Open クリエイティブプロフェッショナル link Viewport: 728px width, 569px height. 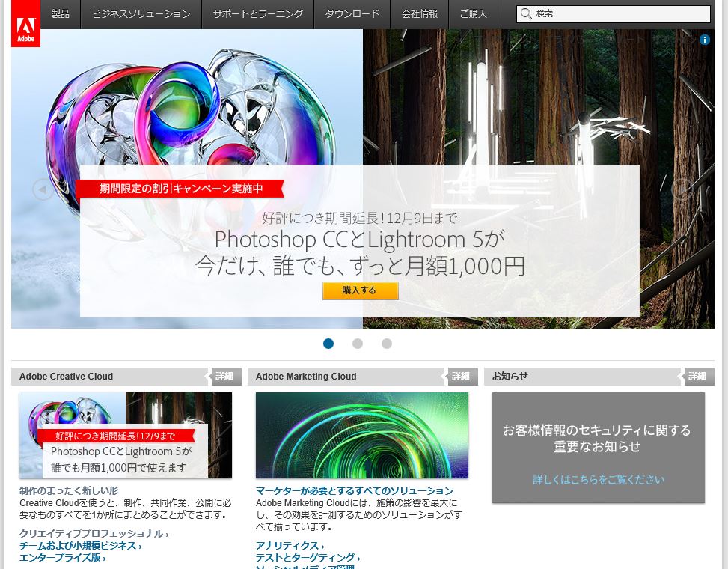click(94, 533)
